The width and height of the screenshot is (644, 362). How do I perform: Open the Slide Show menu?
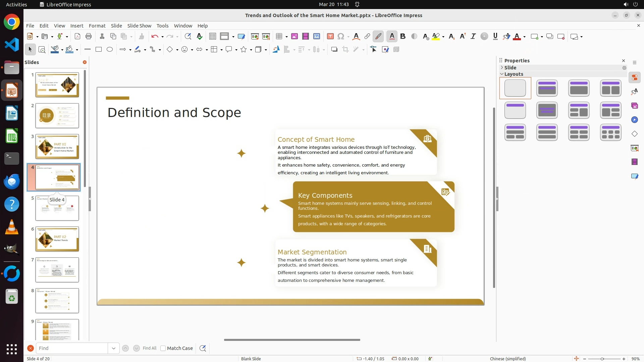139,26
